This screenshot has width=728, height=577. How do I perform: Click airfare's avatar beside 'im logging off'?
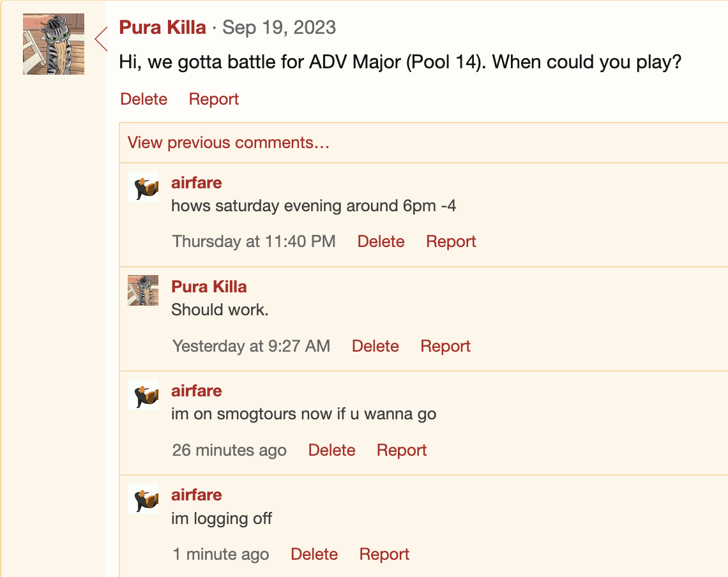click(143, 498)
